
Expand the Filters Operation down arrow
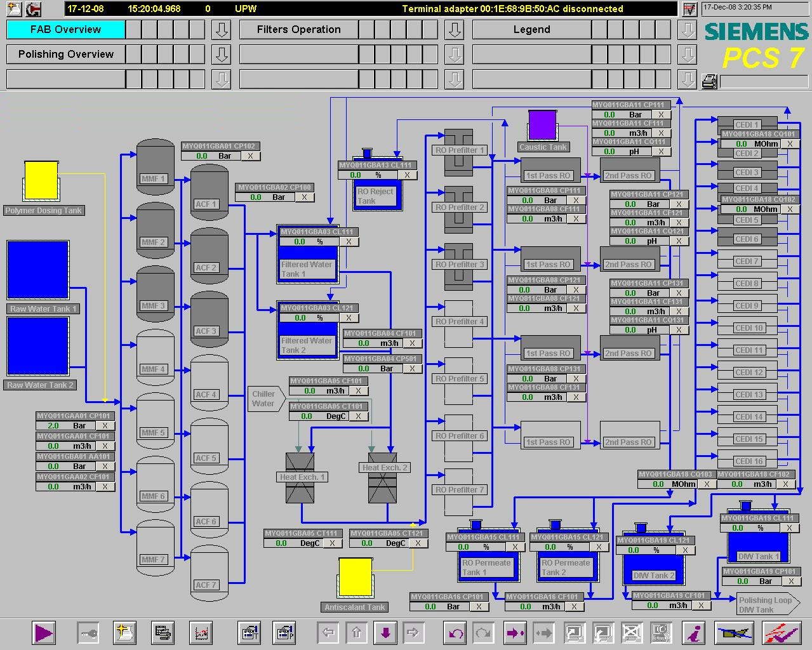coord(454,30)
